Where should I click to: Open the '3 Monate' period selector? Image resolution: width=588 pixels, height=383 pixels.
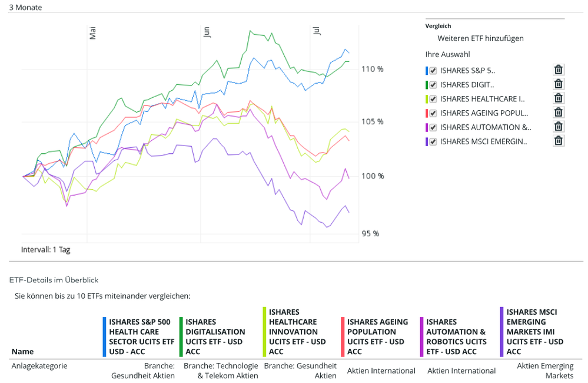coord(25,7)
